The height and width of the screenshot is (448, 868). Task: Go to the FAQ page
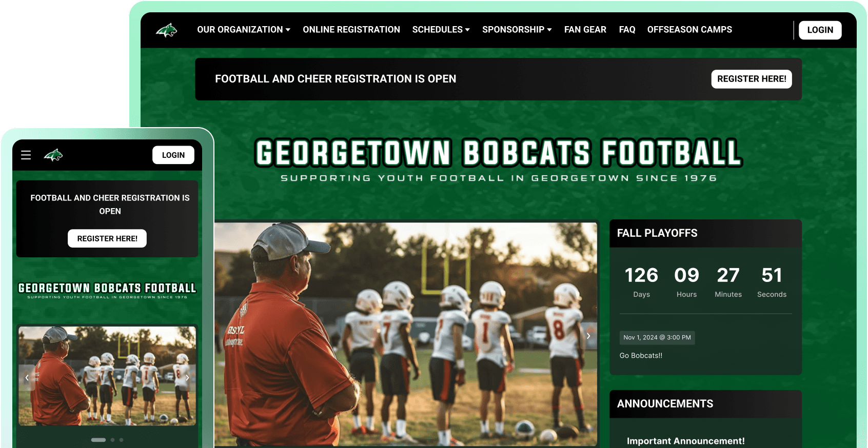point(627,30)
